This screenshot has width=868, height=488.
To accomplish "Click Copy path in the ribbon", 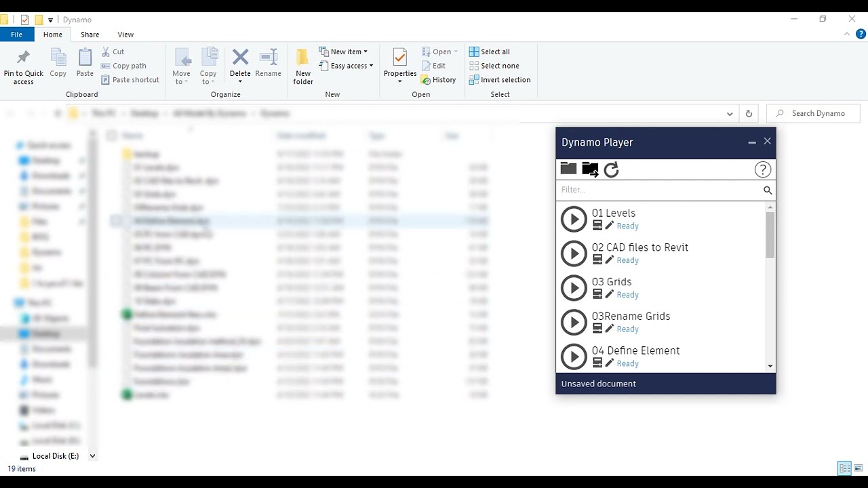I will [124, 66].
